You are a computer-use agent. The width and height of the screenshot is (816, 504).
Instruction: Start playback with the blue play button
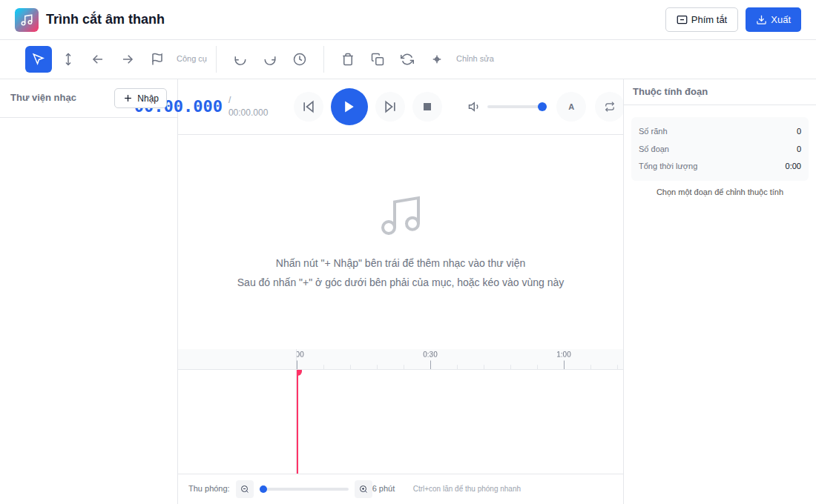tap(349, 107)
